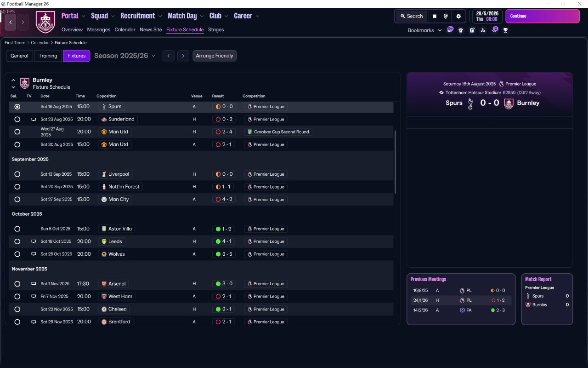Screen dimensions: 588x368
Task: Click the Man City badge in the fixture list
Action: [x=104, y=200]
